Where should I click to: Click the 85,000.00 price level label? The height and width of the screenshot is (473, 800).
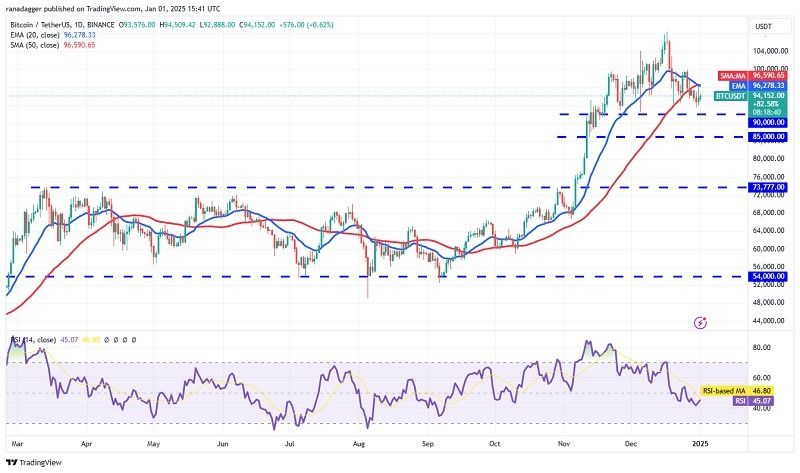coord(767,137)
